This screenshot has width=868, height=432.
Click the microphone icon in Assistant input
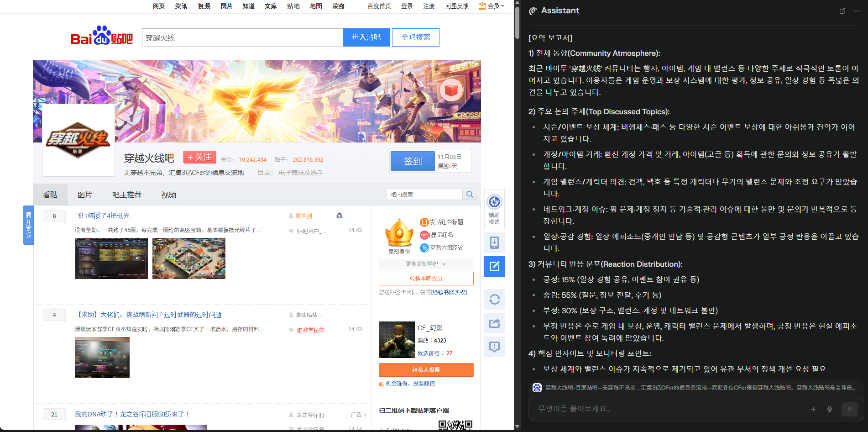(x=830, y=409)
